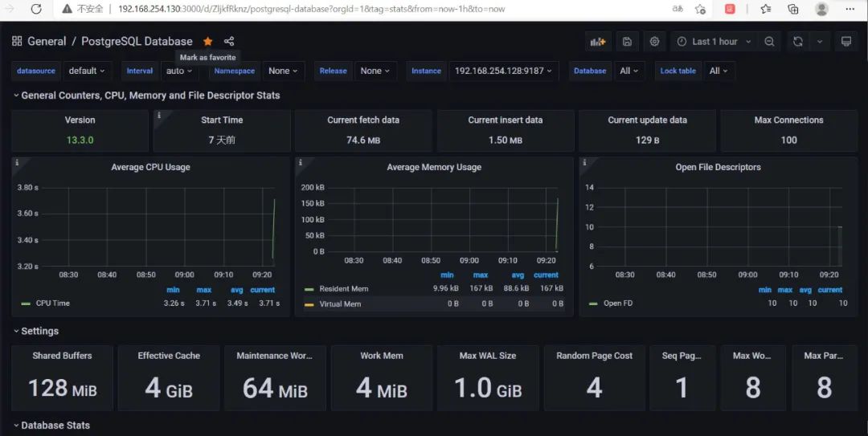Open dashboard settings gear icon

pos(654,42)
